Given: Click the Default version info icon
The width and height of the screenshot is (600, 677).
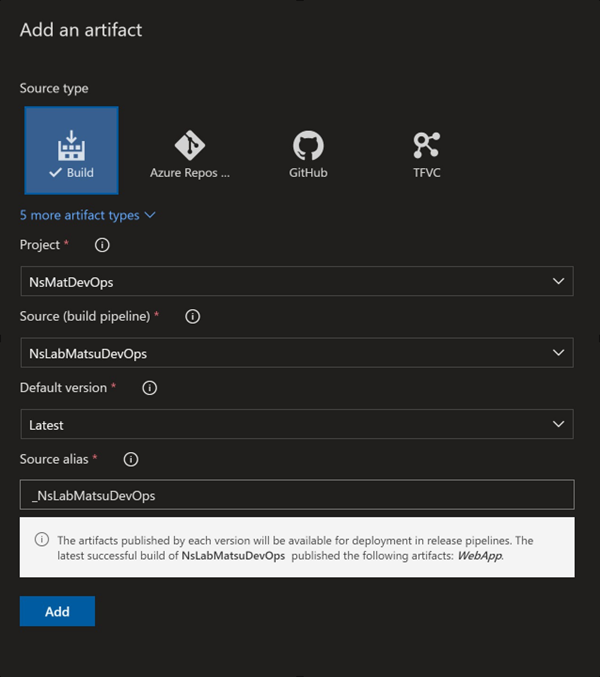Looking at the screenshot, I should tap(150, 388).
